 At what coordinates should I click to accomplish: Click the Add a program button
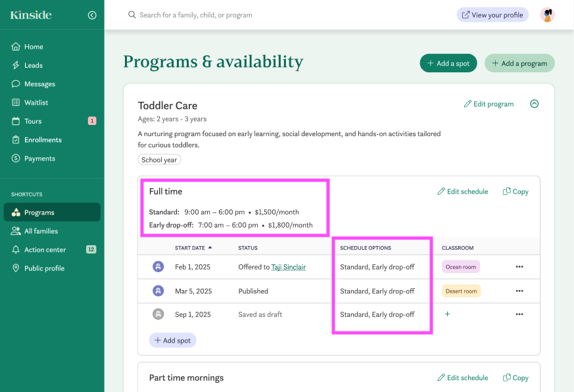pos(519,63)
